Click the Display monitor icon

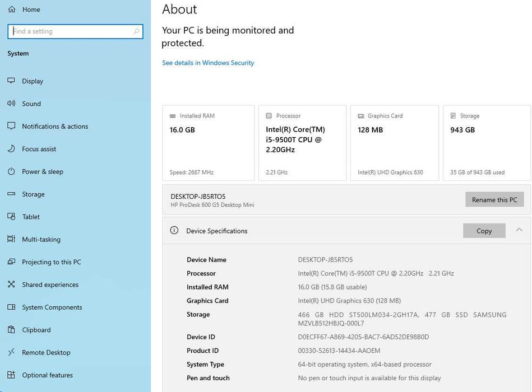pyautogui.click(x=11, y=81)
